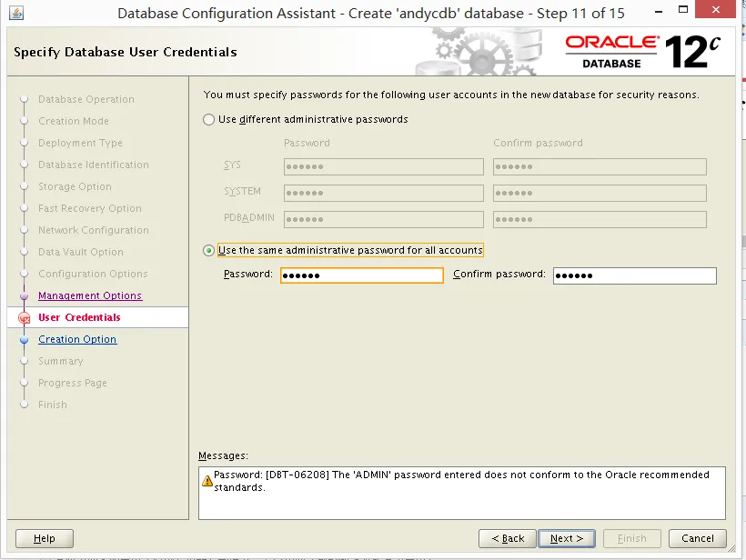This screenshot has width=746, height=560.
Task: Click the Progress Page step
Action: pyautogui.click(x=72, y=383)
